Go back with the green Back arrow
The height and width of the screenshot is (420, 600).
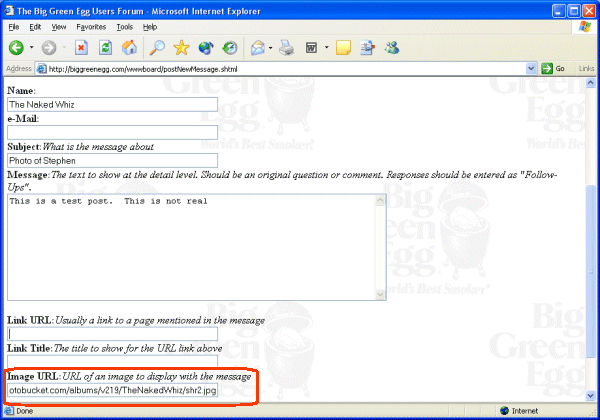coord(16,48)
